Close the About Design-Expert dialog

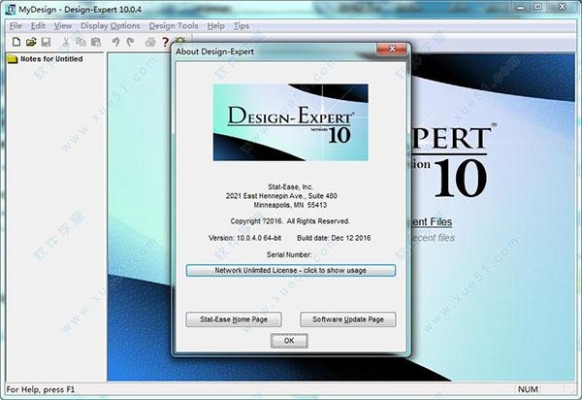[392, 49]
